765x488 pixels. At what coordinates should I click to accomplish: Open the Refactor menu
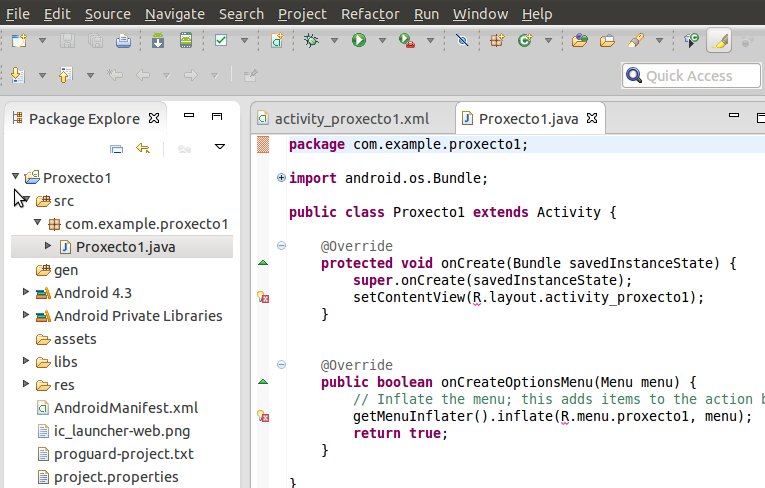coord(370,14)
